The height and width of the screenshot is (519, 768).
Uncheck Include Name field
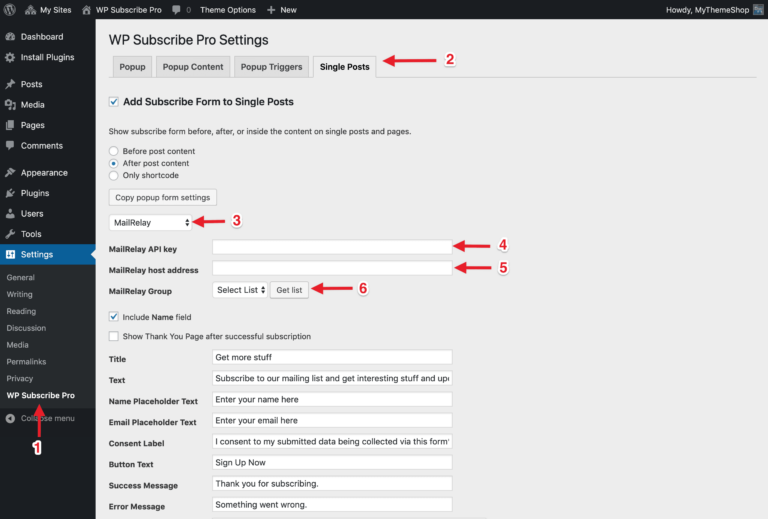114,317
